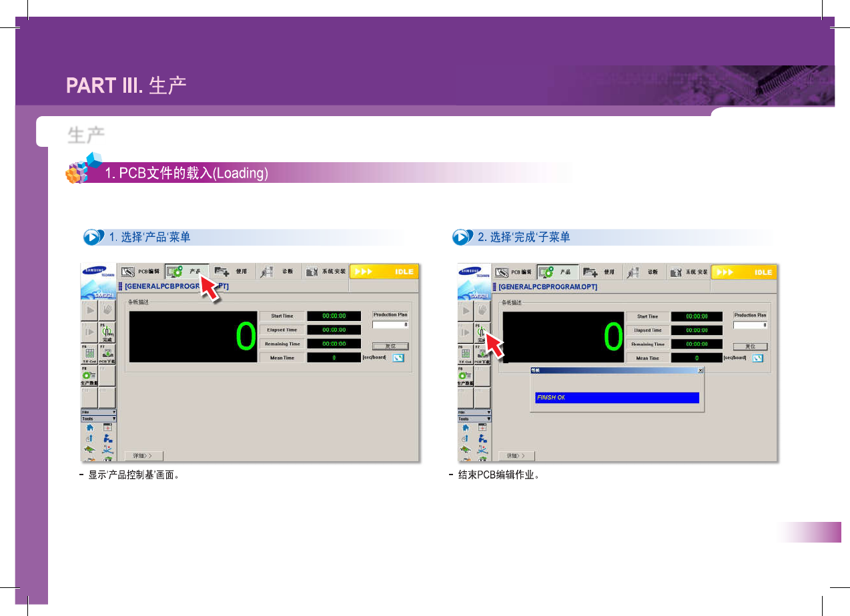Click blue refresh icon beside sec/board, step 1
This screenshot has width=850, height=616.
tap(398, 358)
